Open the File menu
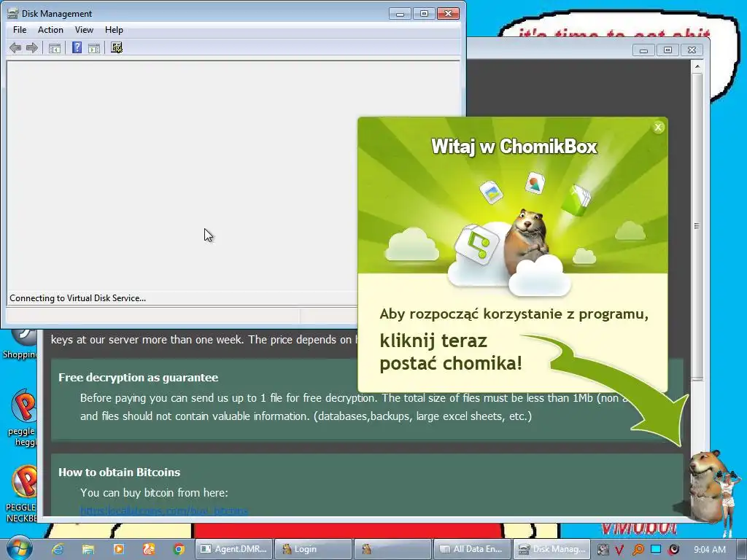The width and height of the screenshot is (747, 560). click(20, 29)
